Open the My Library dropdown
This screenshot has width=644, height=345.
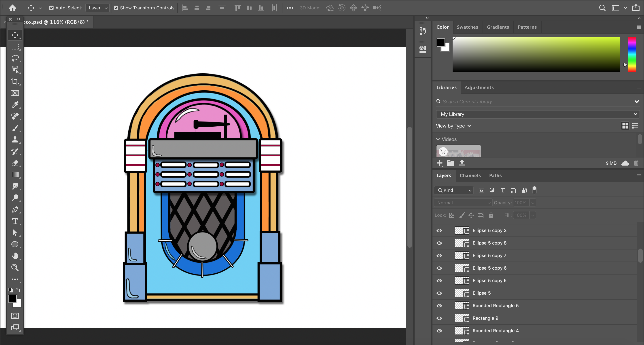click(538, 114)
